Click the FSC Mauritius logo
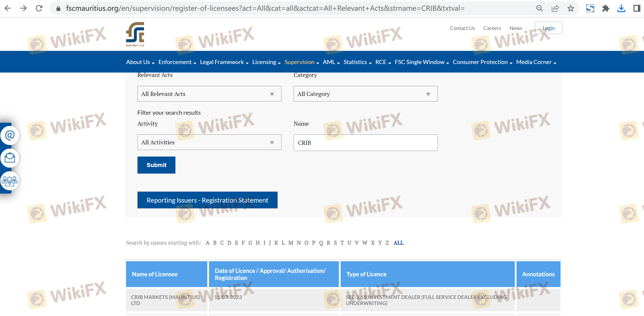 (135, 34)
